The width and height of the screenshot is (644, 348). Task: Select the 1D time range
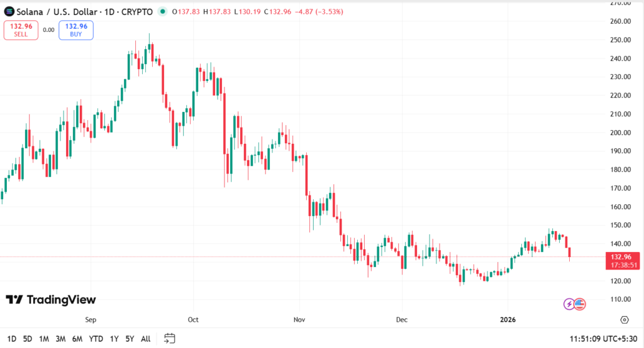[12, 339]
